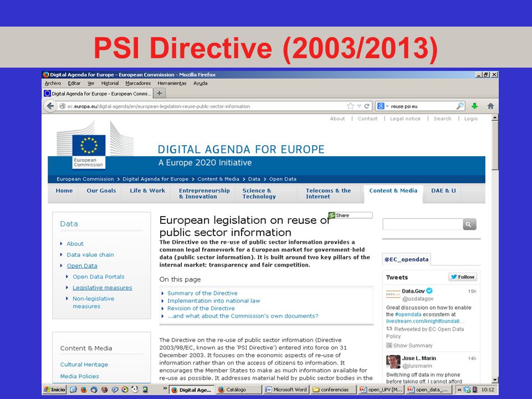Click the Contact link in page header
This screenshot has height=399, width=532.
(367, 119)
